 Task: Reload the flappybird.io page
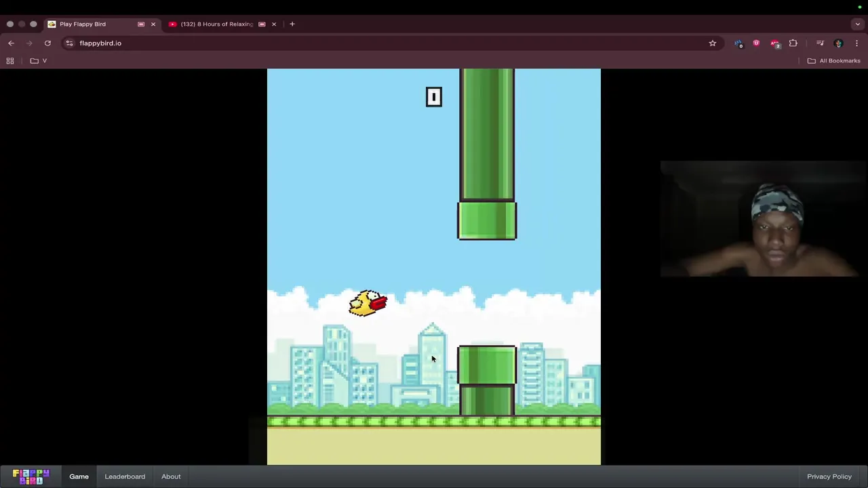(x=47, y=43)
